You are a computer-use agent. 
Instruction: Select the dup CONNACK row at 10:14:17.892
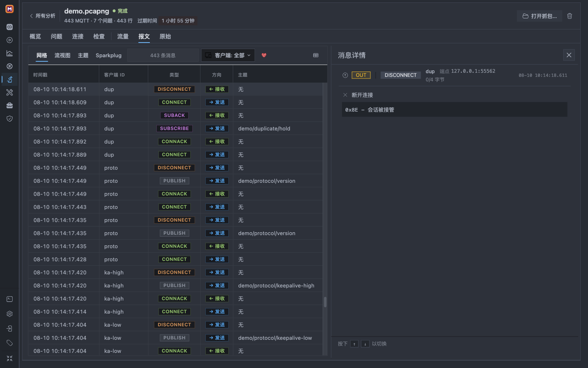click(x=176, y=141)
